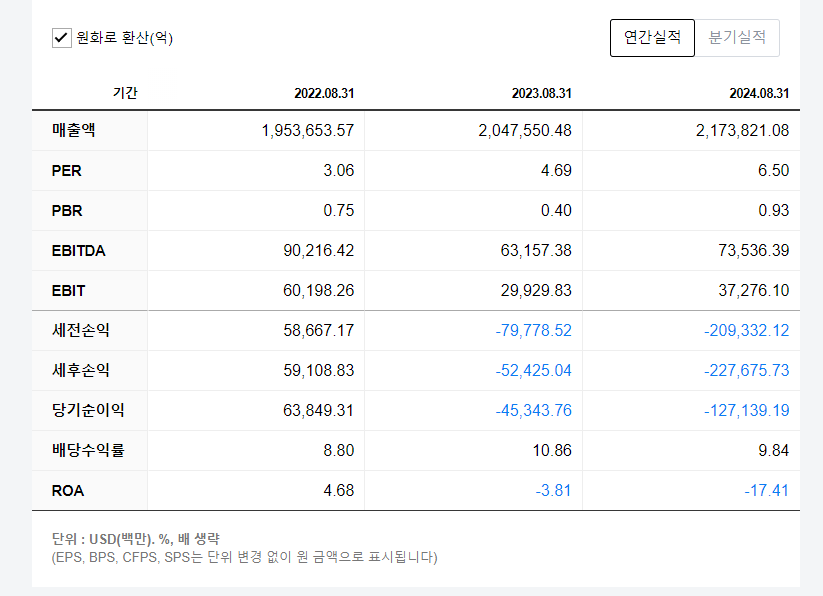
Task: Click negative value -79,778.52
Action: (533, 330)
